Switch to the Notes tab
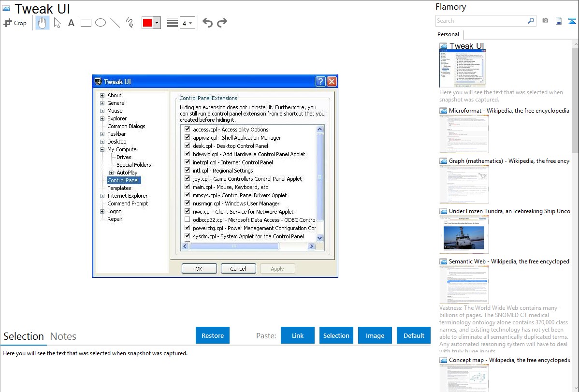 point(63,336)
